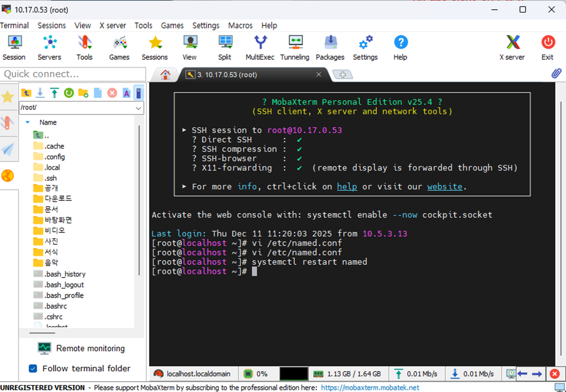566x392 pixels.
Task: Collapse the Name column sort arrow
Action: pos(28,122)
